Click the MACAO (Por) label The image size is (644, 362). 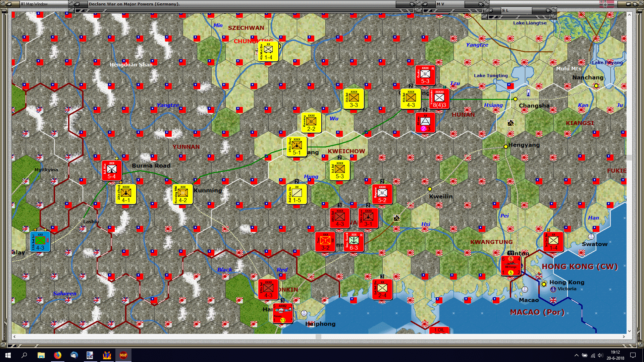coord(537,312)
